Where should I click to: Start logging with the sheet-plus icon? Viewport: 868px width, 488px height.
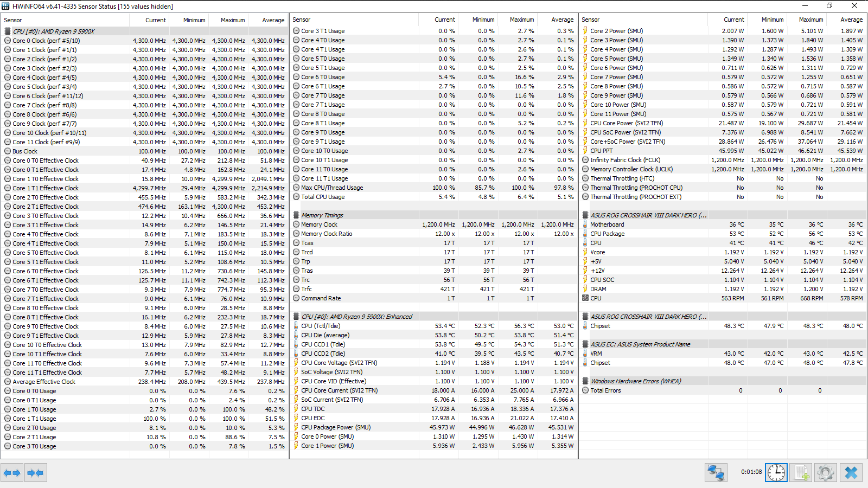click(x=801, y=473)
